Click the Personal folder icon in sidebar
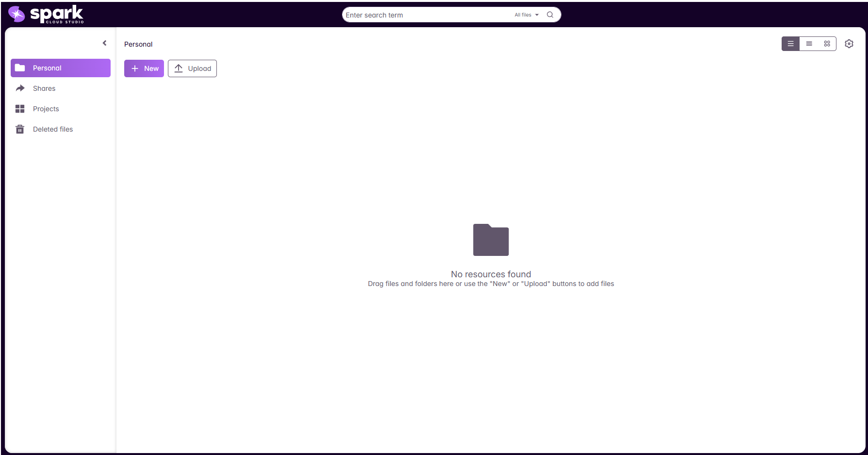868x455 pixels. pyautogui.click(x=20, y=68)
